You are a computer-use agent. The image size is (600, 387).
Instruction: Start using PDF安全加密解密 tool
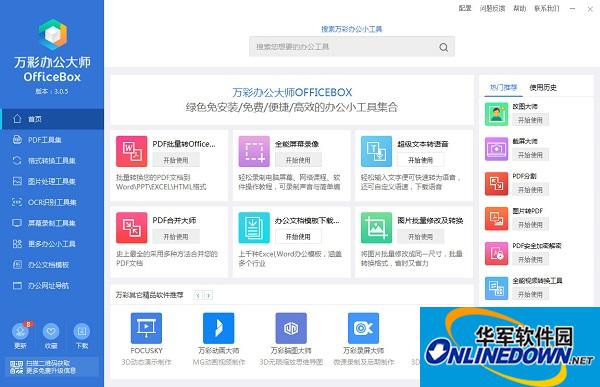530,260
